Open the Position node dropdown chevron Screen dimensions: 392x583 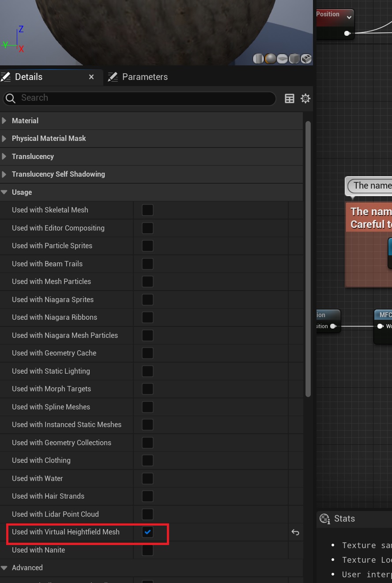pos(349,17)
